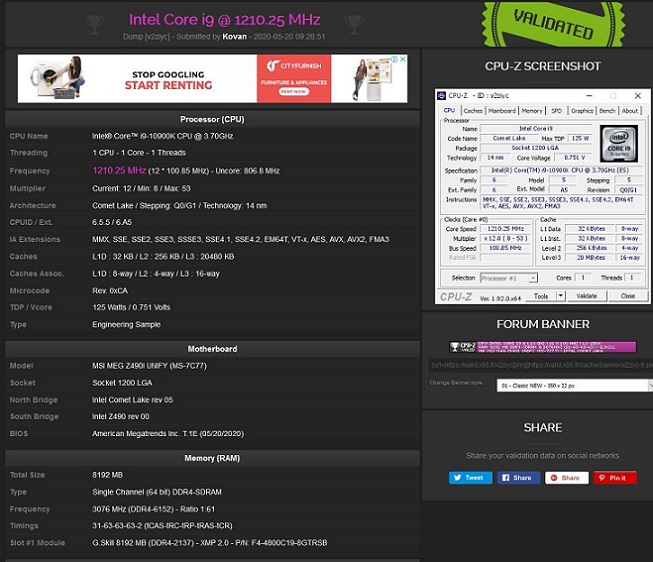This screenshot has height=562, width=653.
Task: Click the Tools button in CPU-Z
Action: (541, 296)
